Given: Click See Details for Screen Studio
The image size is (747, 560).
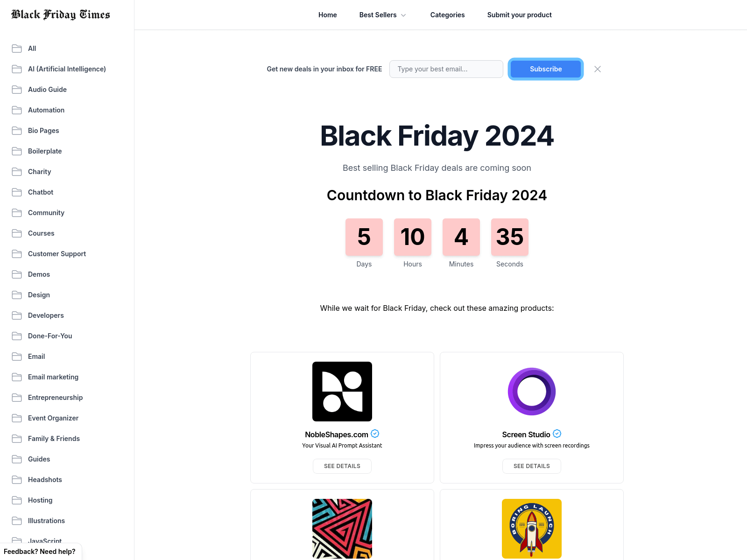Looking at the screenshot, I should click(x=531, y=466).
